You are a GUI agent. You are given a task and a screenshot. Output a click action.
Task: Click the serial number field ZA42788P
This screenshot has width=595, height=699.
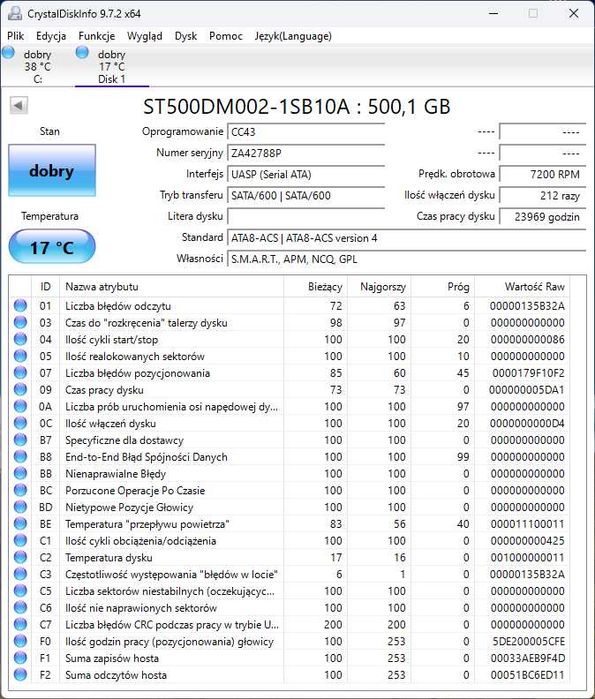(x=306, y=153)
